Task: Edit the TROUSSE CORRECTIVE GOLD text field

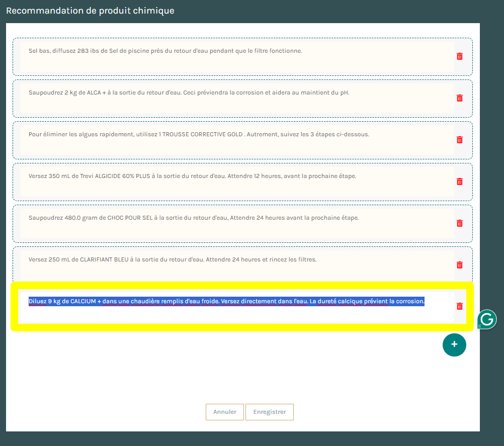Action: coord(237,140)
